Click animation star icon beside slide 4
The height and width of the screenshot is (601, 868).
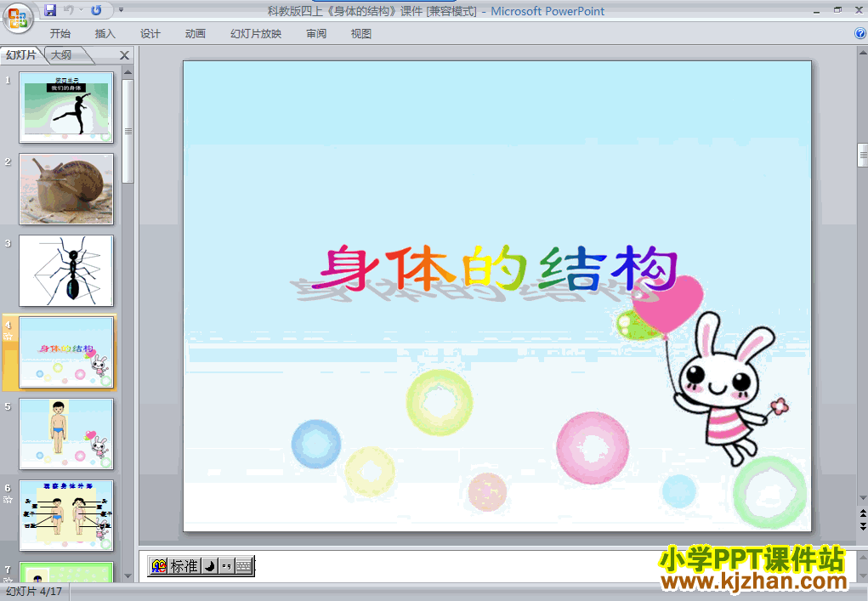[x=9, y=336]
